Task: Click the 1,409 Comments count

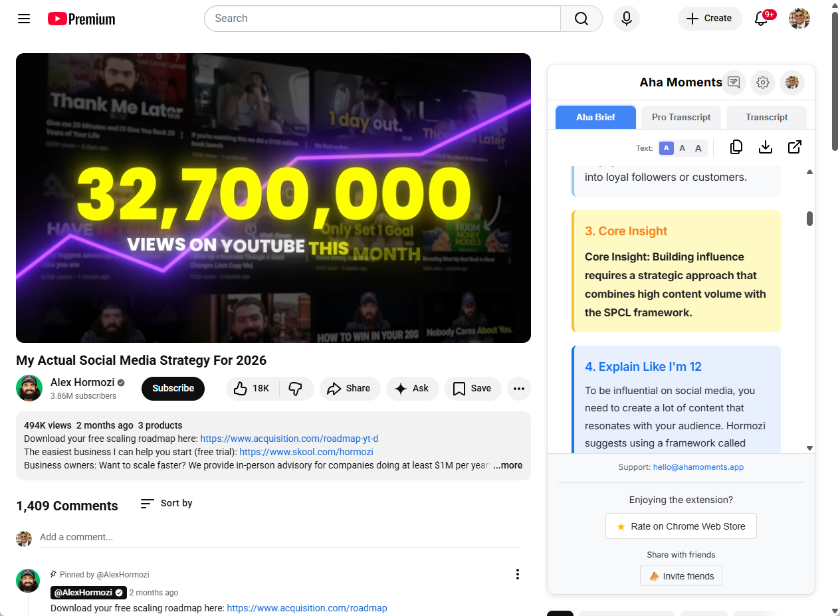Action: 67,506
